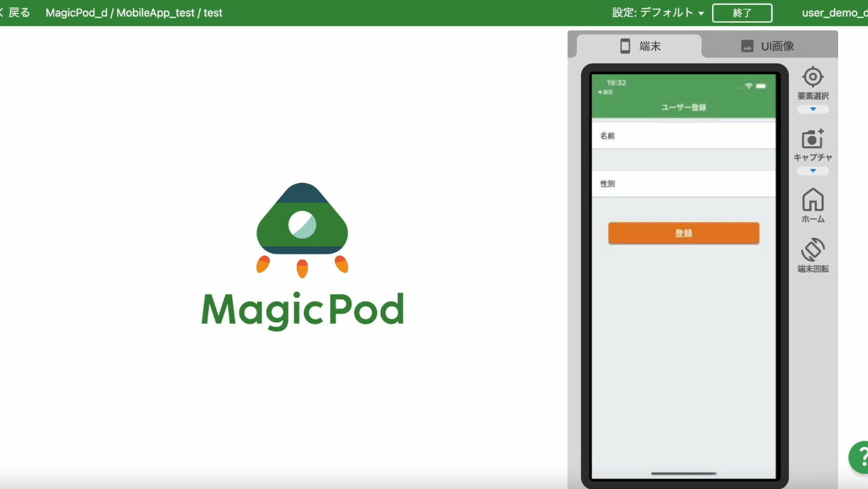The width and height of the screenshot is (868, 489).
Task: Click the ホーム home icon
Action: (x=813, y=199)
